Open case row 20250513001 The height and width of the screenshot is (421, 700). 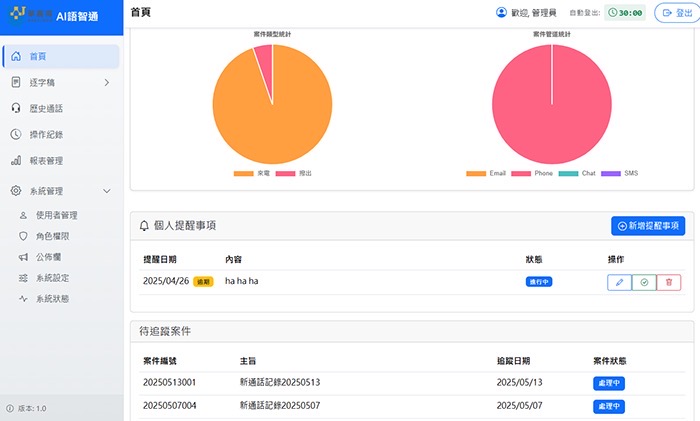(x=170, y=382)
